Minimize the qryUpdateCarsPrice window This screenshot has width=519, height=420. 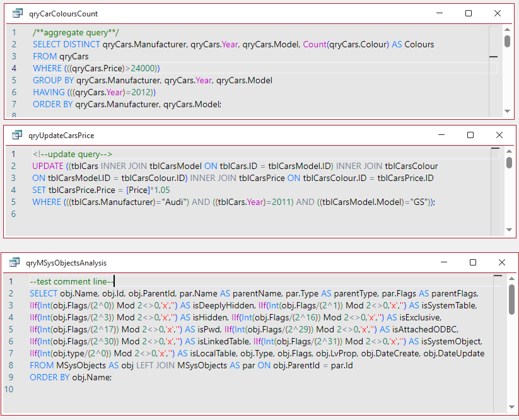(441, 135)
